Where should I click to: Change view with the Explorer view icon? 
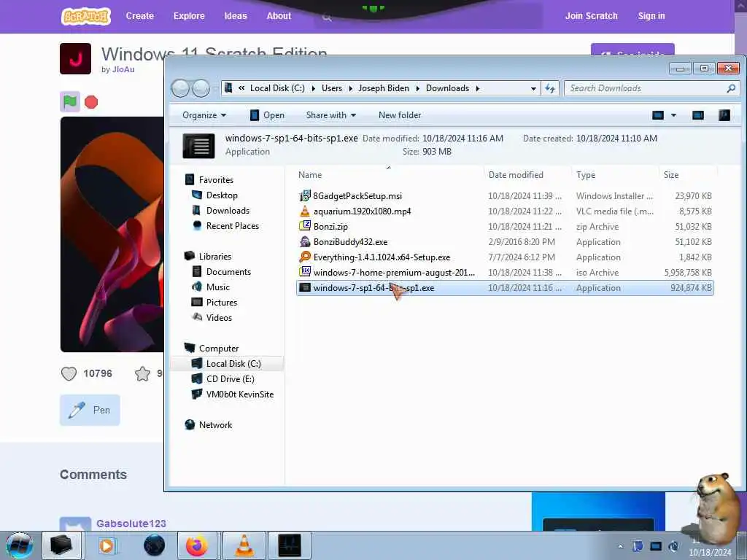point(658,115)
